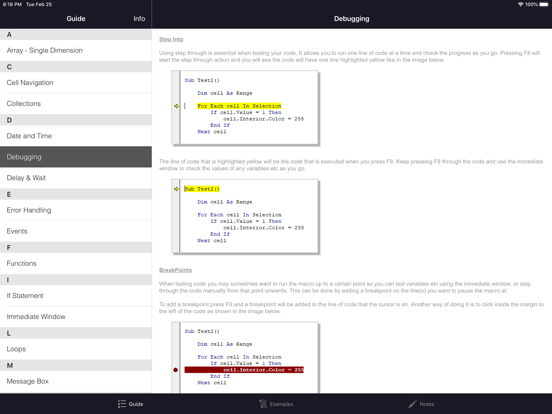Click the status bar time 8:18 PM
Screen dimensions: 552x414
pos(12,4)
